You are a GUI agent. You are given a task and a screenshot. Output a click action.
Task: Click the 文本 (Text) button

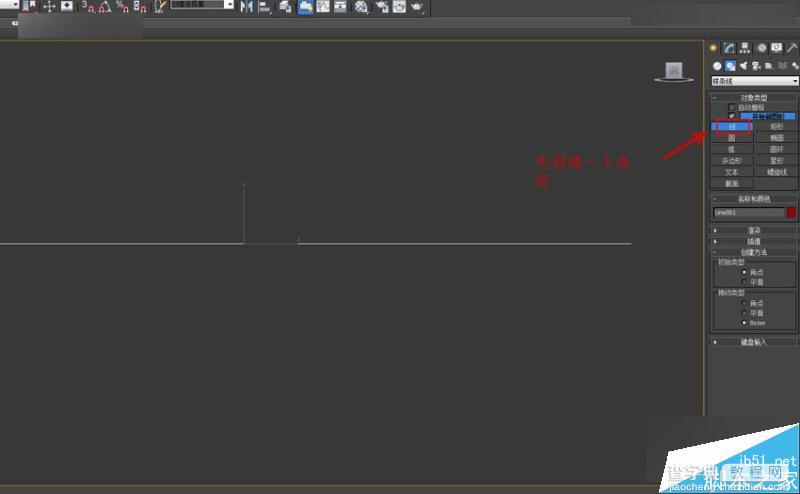point(732,172)
